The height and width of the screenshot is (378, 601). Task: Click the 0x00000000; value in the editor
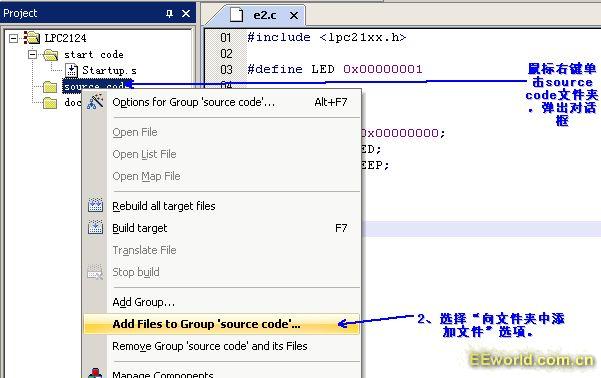403,133
